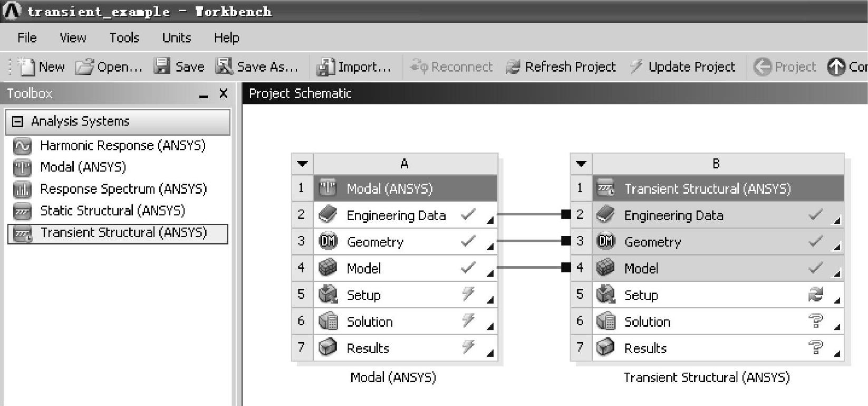Click Setup status lightning indicator in system A
The height and width of the screenshot is (406, 868).
468,294
